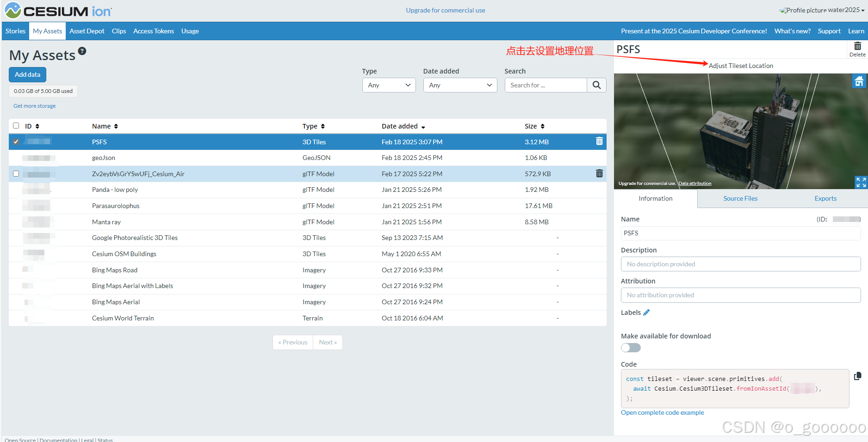This screenshot has height=442, width=868.
Task: Open the Stories tab
Action: 15,31
